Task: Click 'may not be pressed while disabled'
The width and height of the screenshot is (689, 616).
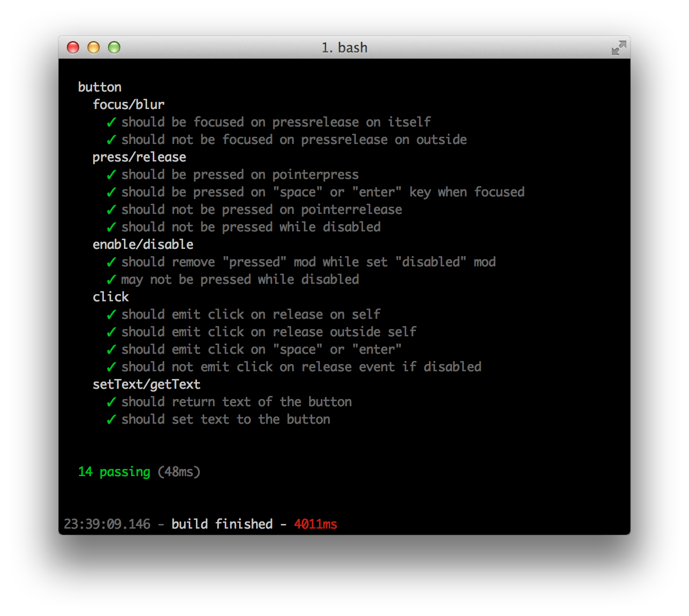Action: 240,279
